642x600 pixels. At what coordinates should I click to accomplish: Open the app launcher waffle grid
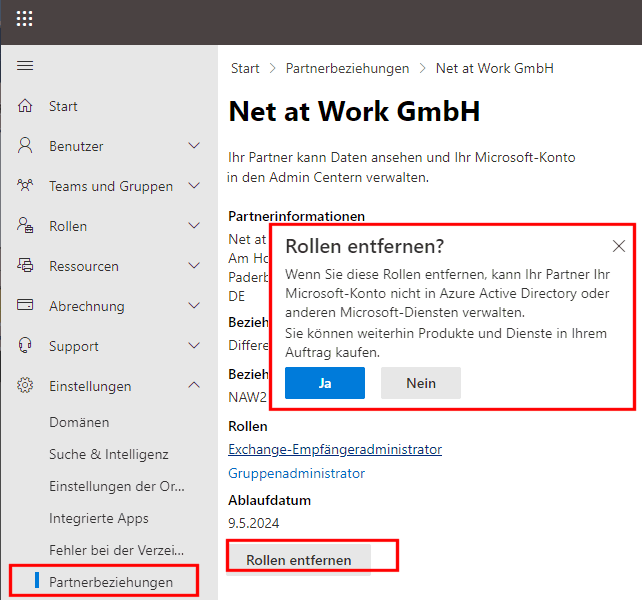(x=25, y=19)
